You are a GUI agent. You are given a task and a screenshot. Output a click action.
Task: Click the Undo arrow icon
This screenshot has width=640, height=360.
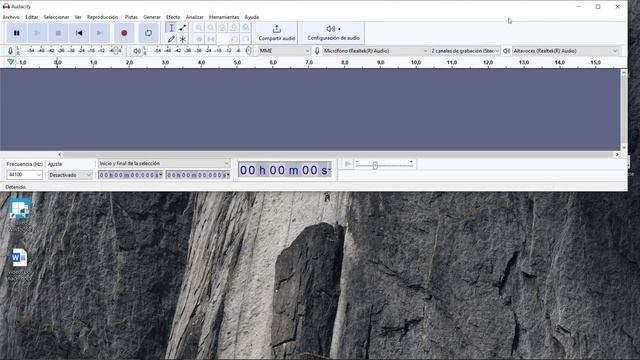pyautogui.click(x=234, y=39)
